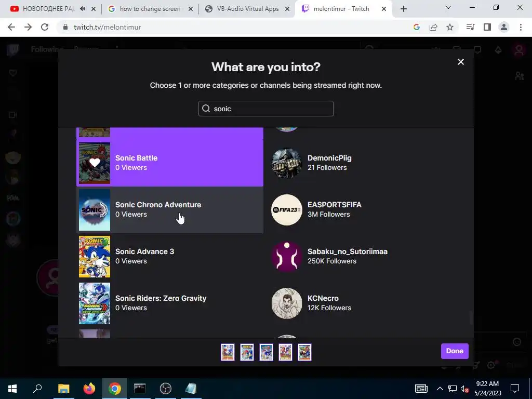
Task: Open the news and interests taskbar icon
Action: (x=421, y=389)
